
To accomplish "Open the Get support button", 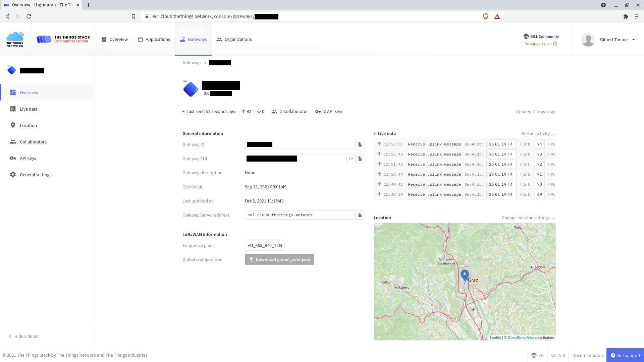I will [x=625, y=355].
